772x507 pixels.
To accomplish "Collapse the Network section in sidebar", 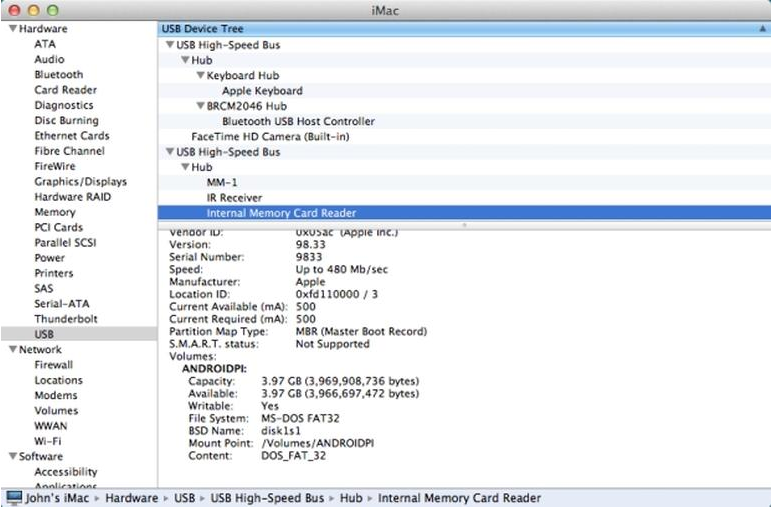I will [x=13, y=349].
